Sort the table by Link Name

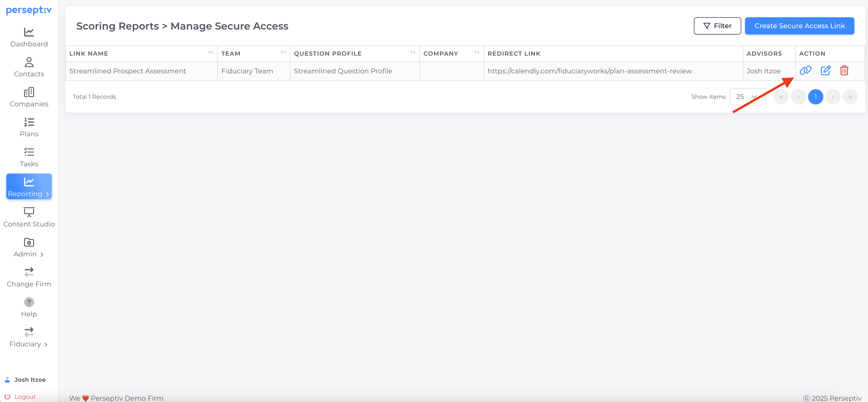(211, 52)
